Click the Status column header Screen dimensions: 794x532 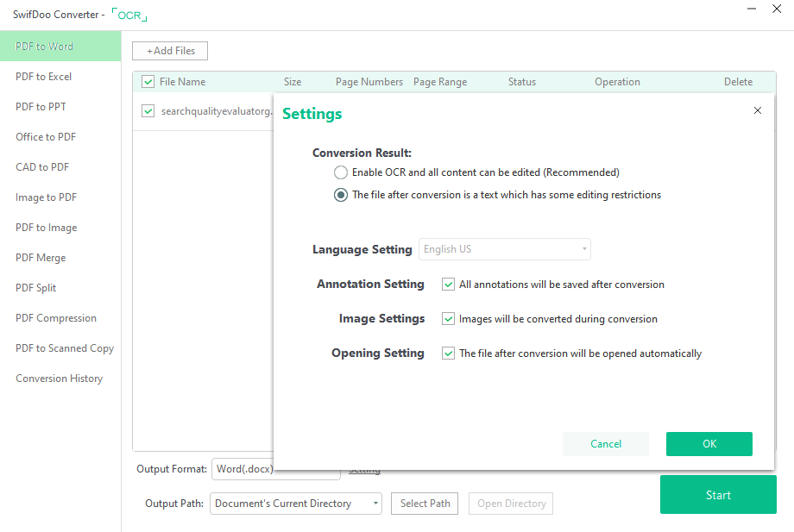(522, 82)
